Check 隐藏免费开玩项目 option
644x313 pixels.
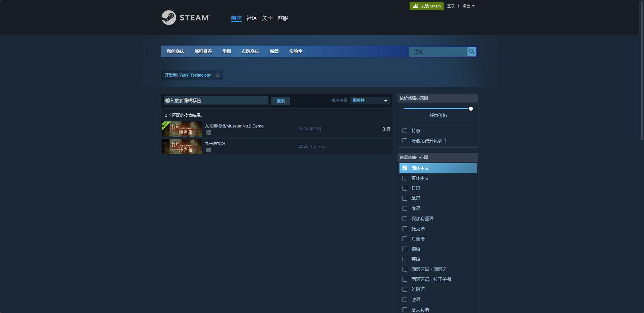point(405,141)
